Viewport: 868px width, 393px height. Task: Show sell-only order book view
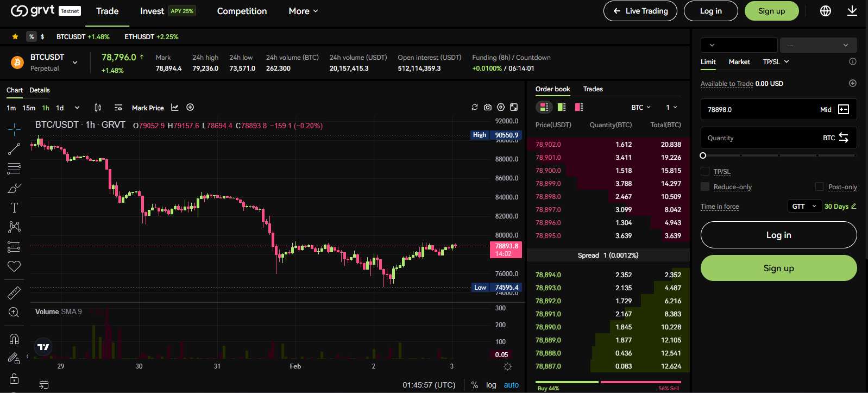tap(579, 107)
